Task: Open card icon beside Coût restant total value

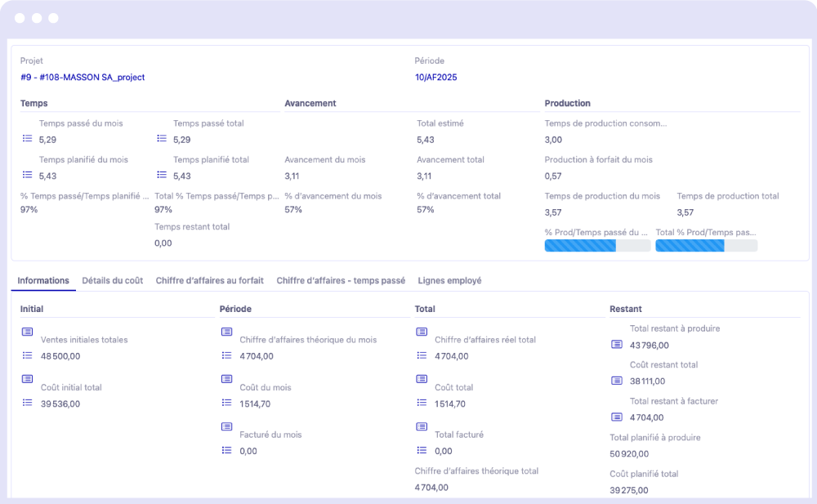Action: coord(617,381)
